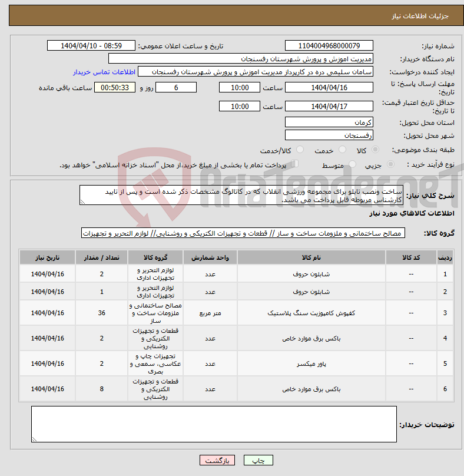Click تجهیزات چاپ و عکاسی group cell
The image size is (464, 476).
click(x=155, y=363)
